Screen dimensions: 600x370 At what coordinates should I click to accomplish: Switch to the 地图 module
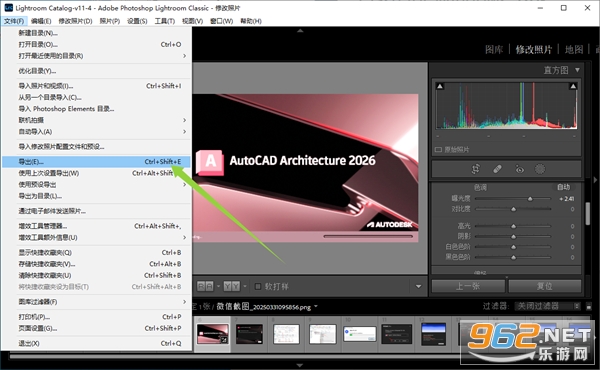574,49
